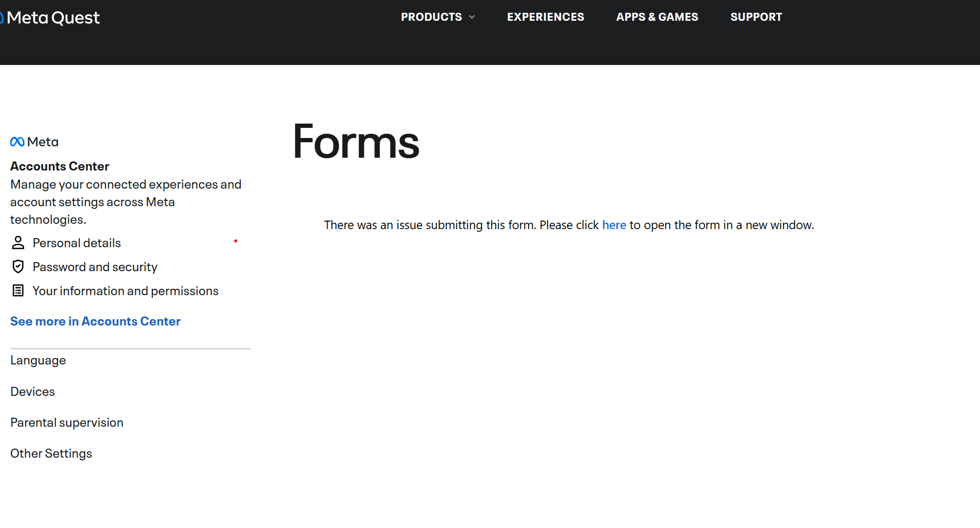Screen dimensions: 980x528
Task: Click the document icon for Your information and permissions
Action: click(x=18, y=290)
